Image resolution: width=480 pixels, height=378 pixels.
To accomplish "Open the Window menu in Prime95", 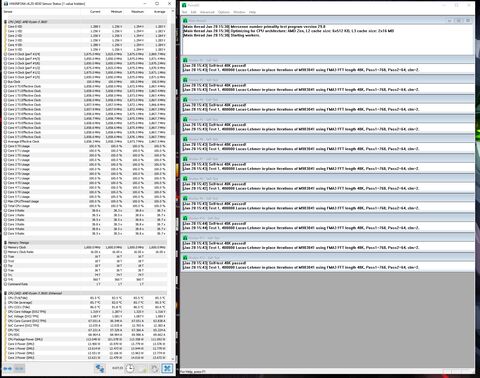I will click(239, 12).
